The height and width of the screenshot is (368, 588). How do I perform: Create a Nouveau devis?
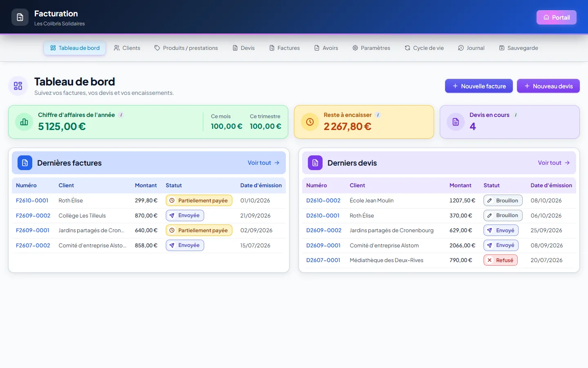(x=548, y=86)
